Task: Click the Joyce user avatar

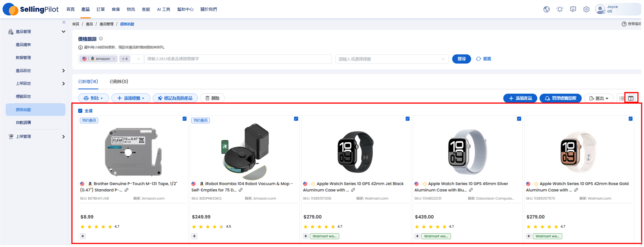Action: [x=600, y=9]
